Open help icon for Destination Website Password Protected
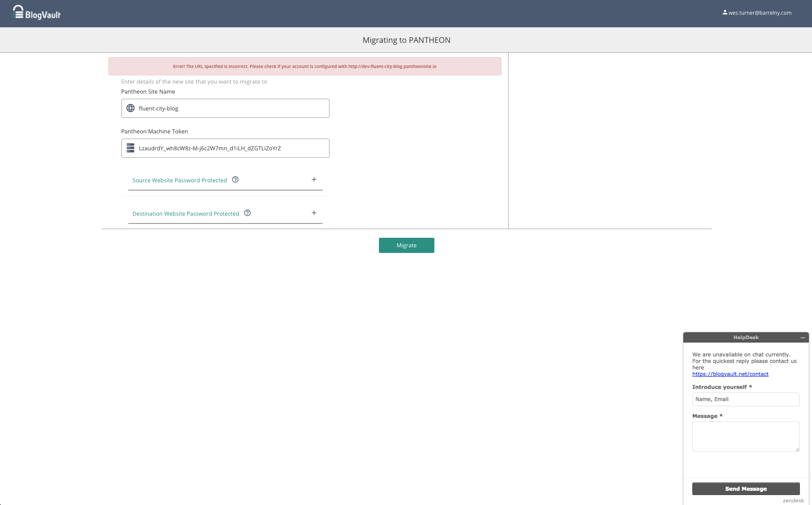The image size is (812, 505). pos(248,213)
